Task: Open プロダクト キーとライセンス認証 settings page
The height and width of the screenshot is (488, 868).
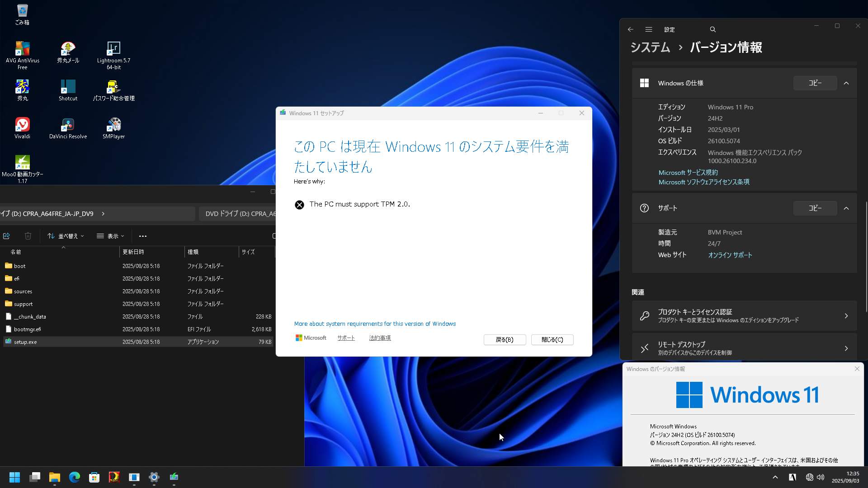Action: click(x=744, y=316)
